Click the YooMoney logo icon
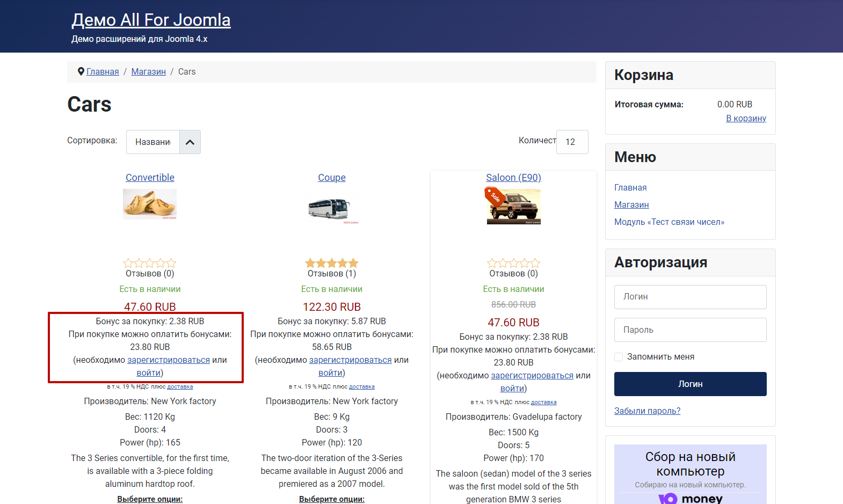Viewport: 843px width, 504px height. point(668,499)
